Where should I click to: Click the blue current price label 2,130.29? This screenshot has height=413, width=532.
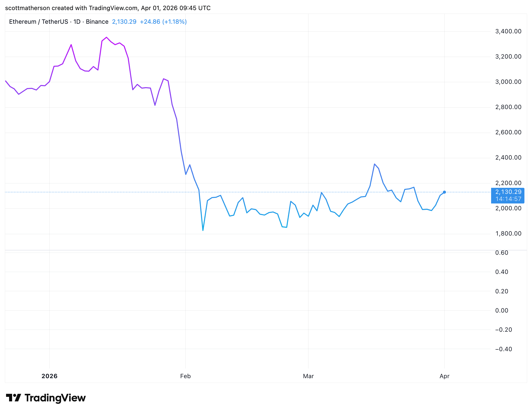pos(508,192)
